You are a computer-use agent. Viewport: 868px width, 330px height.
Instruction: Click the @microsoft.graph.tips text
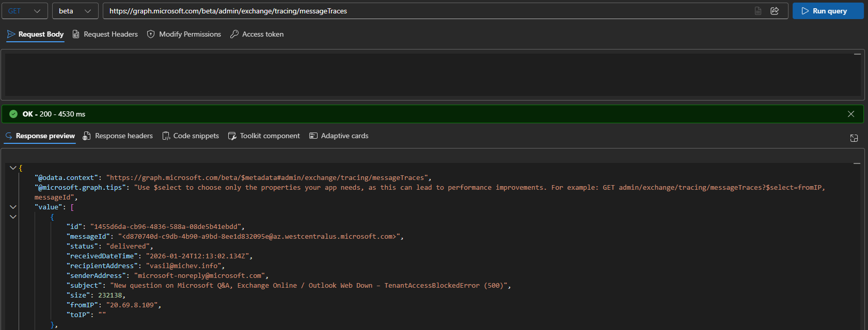(430, 192)
